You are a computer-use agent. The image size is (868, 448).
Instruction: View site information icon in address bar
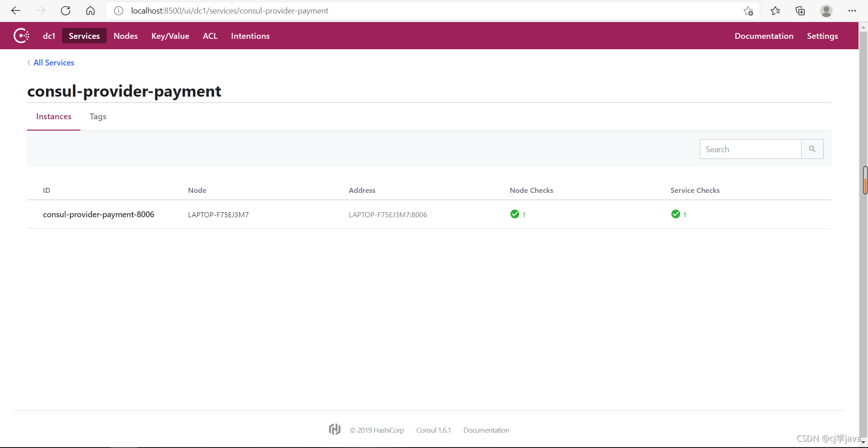(118, 11)
